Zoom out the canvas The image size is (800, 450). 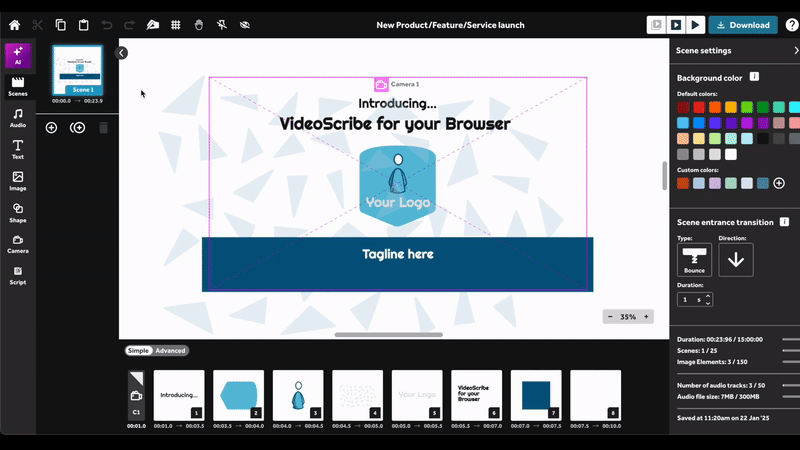point(610,317)
